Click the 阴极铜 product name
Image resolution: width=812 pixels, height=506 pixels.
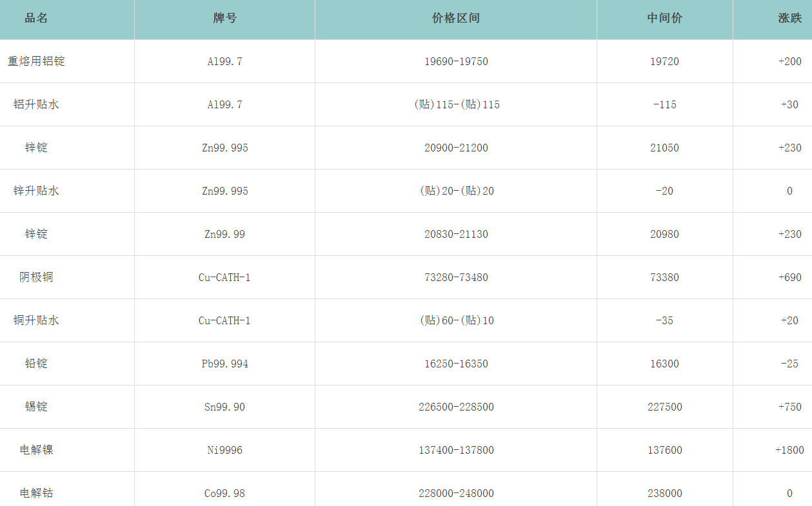coord(36,277)
